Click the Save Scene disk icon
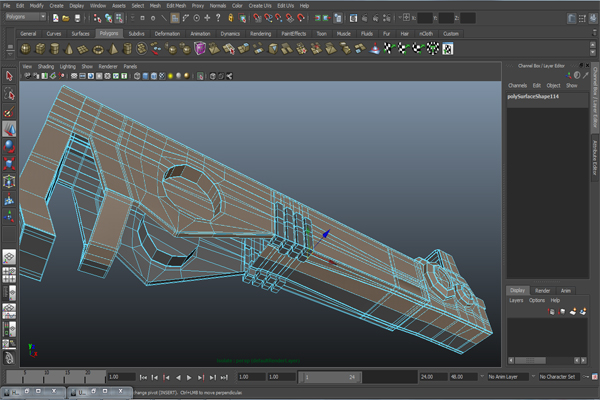Screen dimensions: 600x400 [x=77, y=18]
